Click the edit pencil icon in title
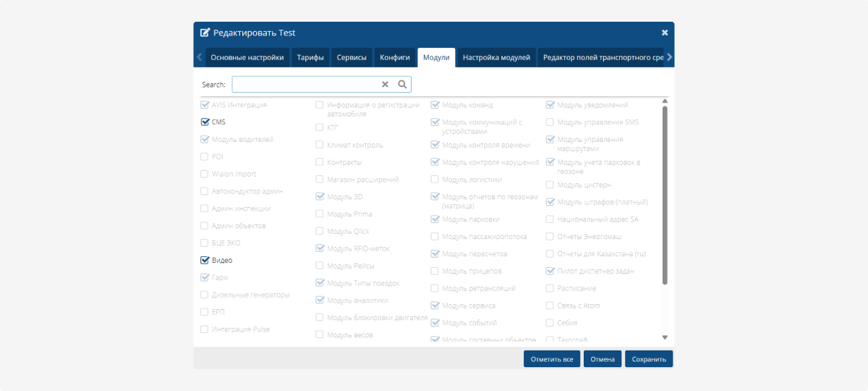 click(205, 33)
